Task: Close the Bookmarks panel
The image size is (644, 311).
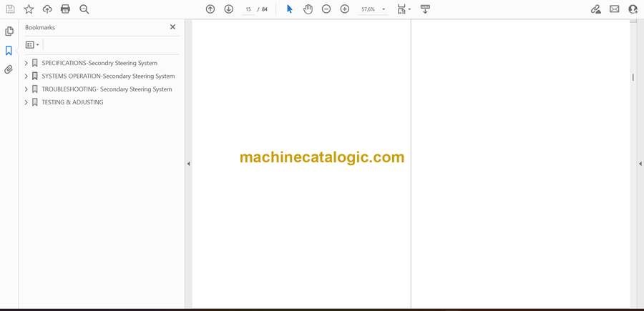Action: [x=172, y=27]
